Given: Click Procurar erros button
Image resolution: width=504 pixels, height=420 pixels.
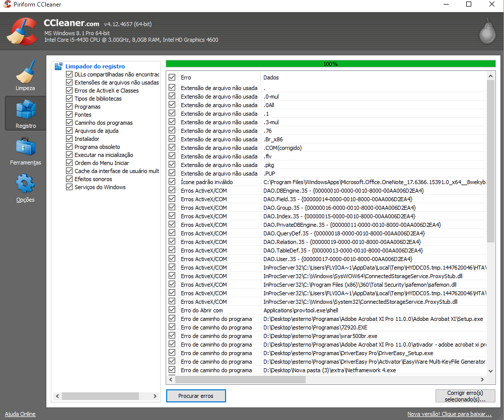Looking at the screenshot, I should [x=196, y=396].
